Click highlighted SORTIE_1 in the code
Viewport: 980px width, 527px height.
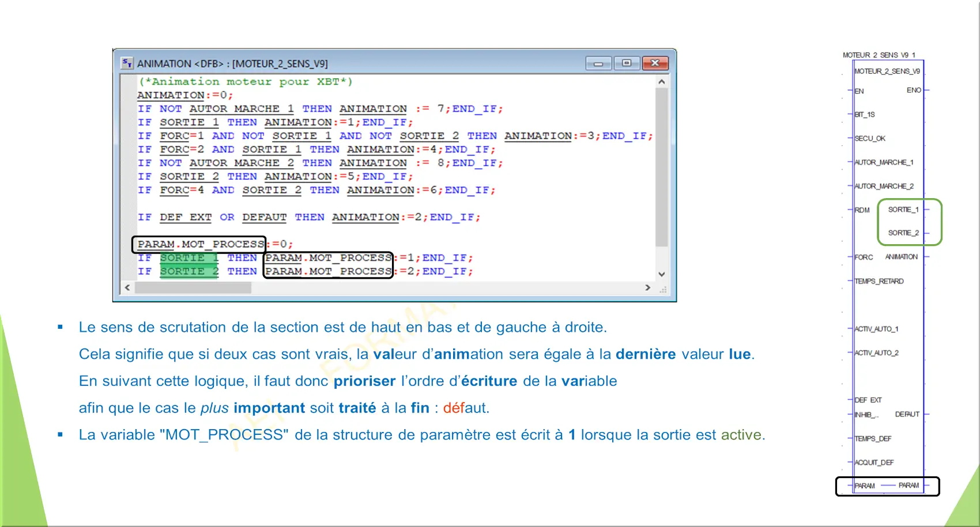(x=189, y=258)
